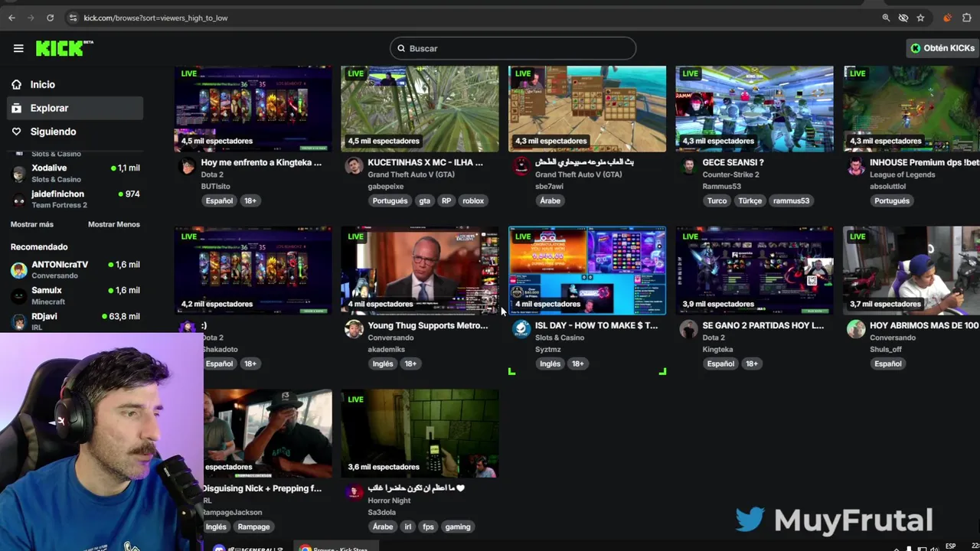Click the absoluttlol channel avatar
Image resolution: width=980 pixels, height=551 pixels.
point(856,167)
